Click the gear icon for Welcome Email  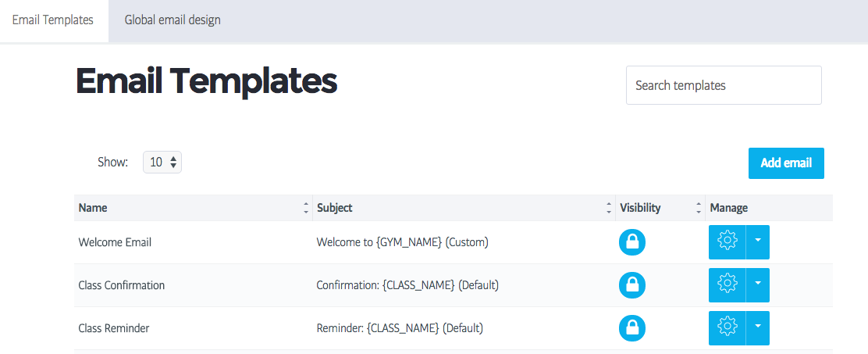pyautogui.click(x=727, y=242)
